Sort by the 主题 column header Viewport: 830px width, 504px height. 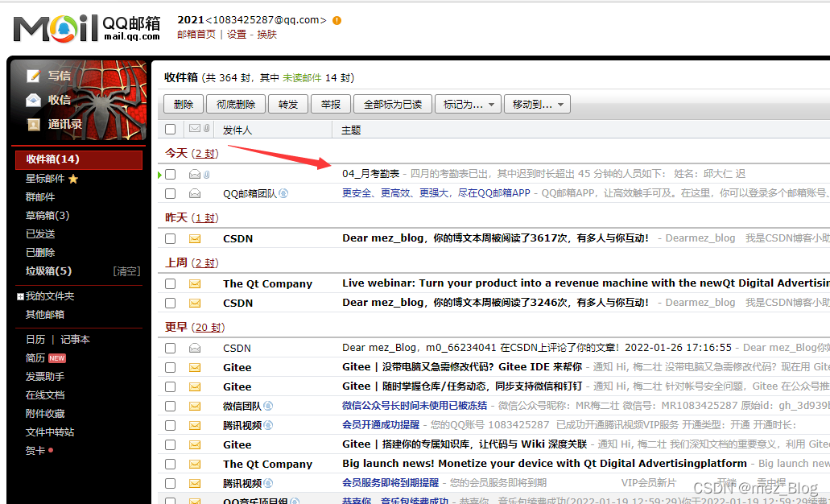351,130
